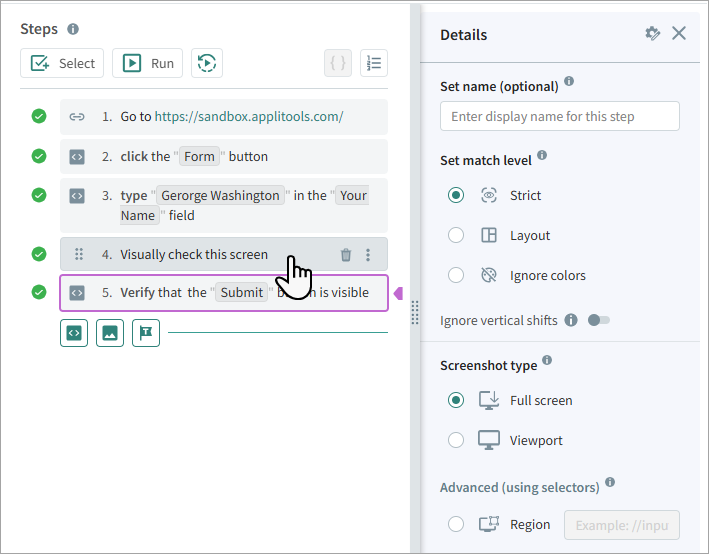Click the Run button

pos(148,63)
